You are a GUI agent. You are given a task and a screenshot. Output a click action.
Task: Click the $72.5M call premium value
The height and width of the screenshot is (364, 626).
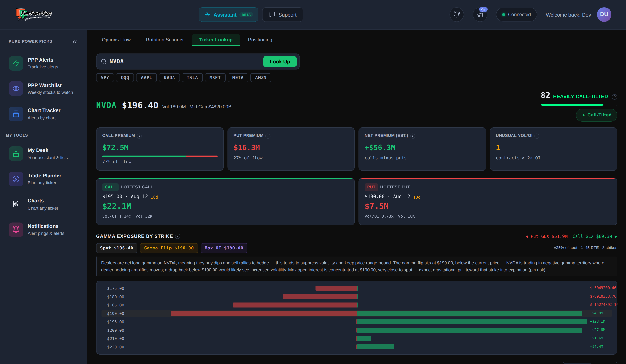click(115, 148)
